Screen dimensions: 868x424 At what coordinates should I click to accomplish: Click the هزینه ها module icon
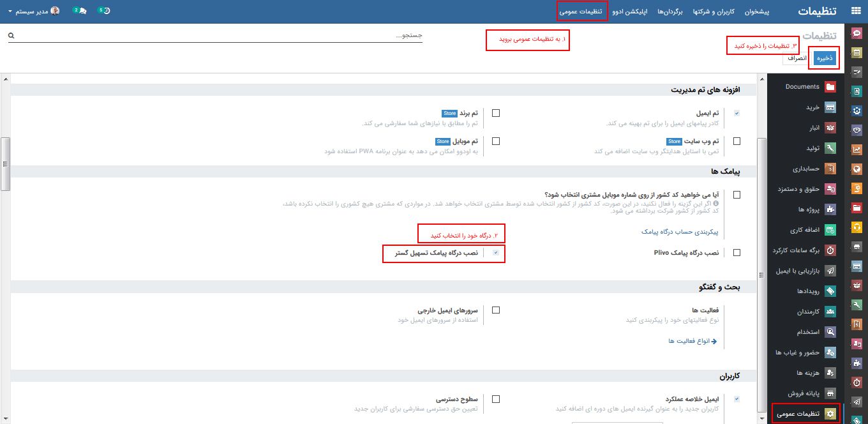(x=830, y=372)
